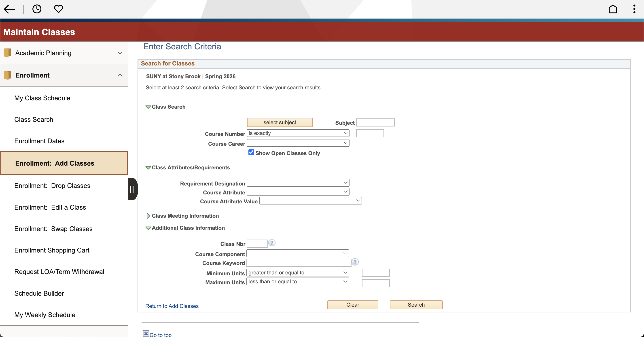
Task: Uncheck Show Open Classes Only
Action: pyautogui.click(x=251, y=152)
